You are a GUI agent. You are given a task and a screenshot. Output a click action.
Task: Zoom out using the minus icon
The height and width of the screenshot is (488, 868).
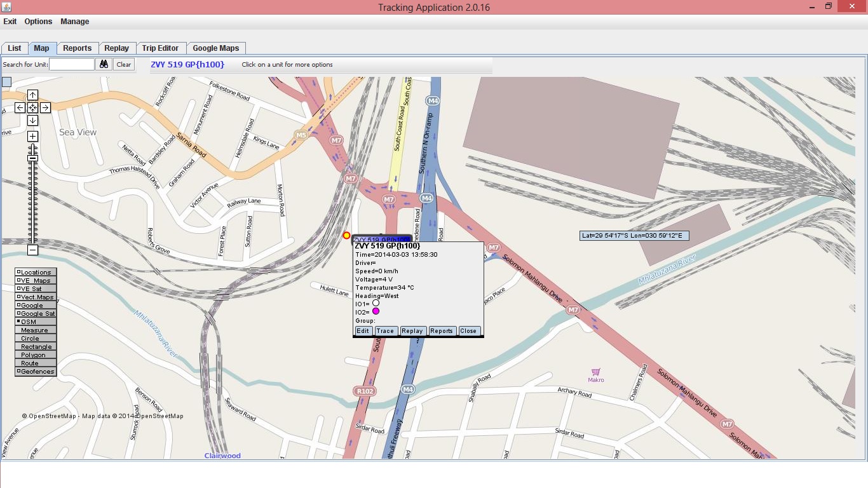(x=32, y=250)
